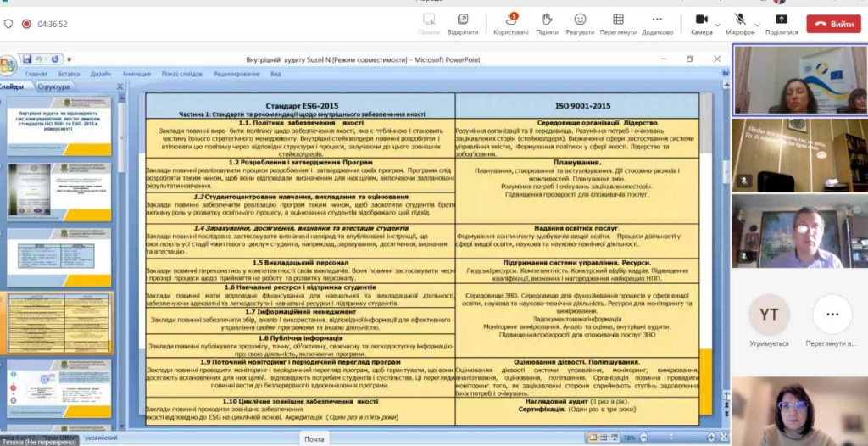This screenshot has width=868, height=446.
Task: Expand microphone options arrow next to Мікрофон
Action: (x=757, y=25)
